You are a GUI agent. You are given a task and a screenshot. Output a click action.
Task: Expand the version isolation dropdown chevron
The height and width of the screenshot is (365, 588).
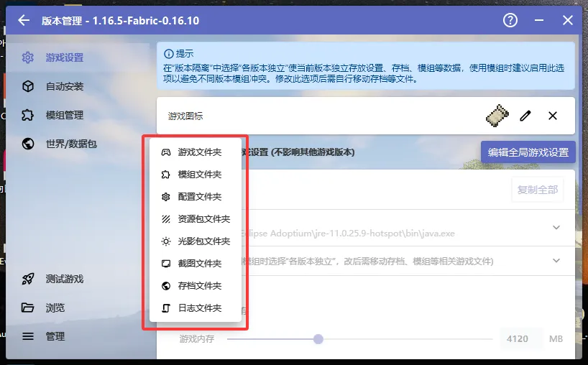556,261
